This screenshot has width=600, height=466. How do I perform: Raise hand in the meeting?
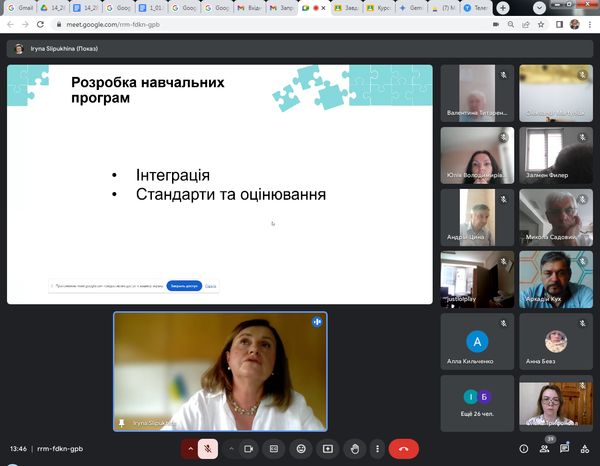pos(353,449)
